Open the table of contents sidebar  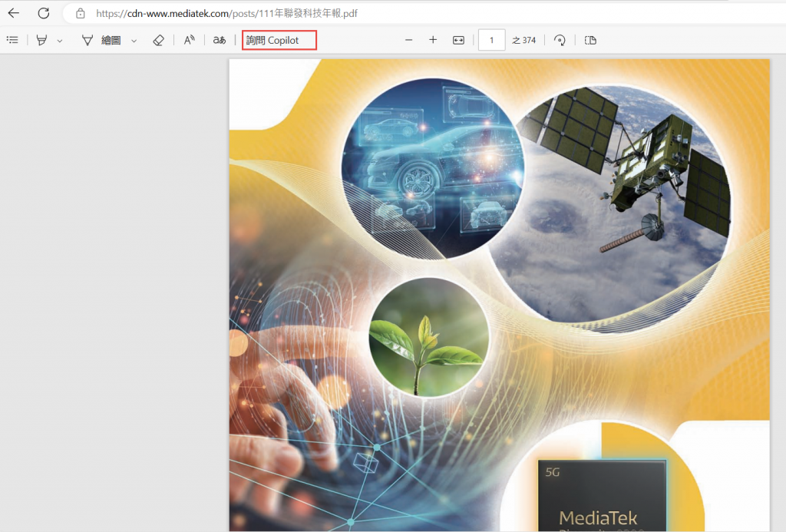[x=12, y=40]
